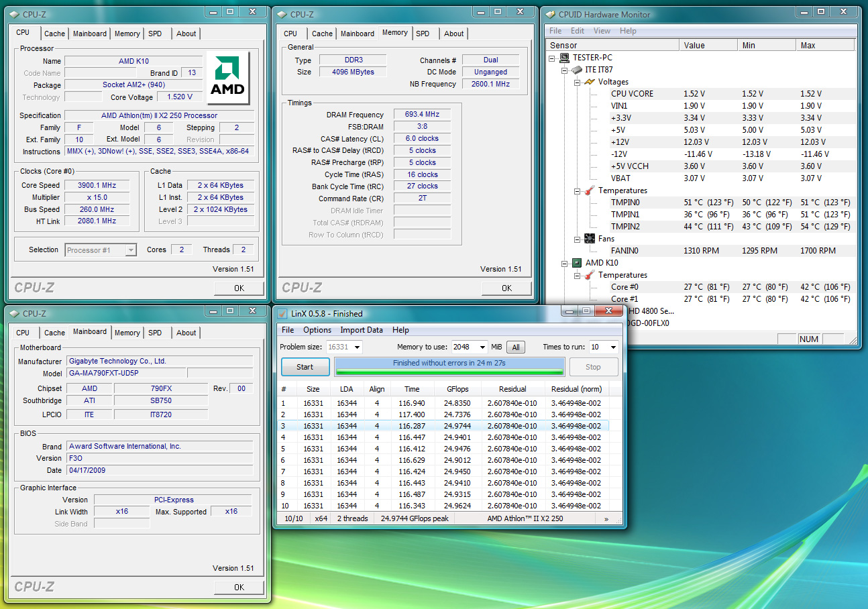Image resolution: width=868 pixels, height=609 pixels.
Task: Click the LinX title bar application icon
Action: (x=282, y=313)
